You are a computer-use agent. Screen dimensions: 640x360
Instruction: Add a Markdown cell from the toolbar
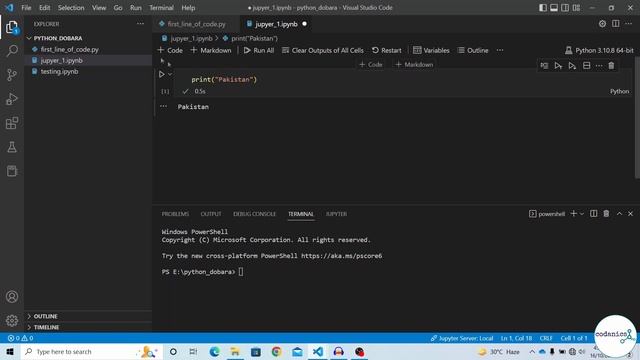tap(211, 51)
